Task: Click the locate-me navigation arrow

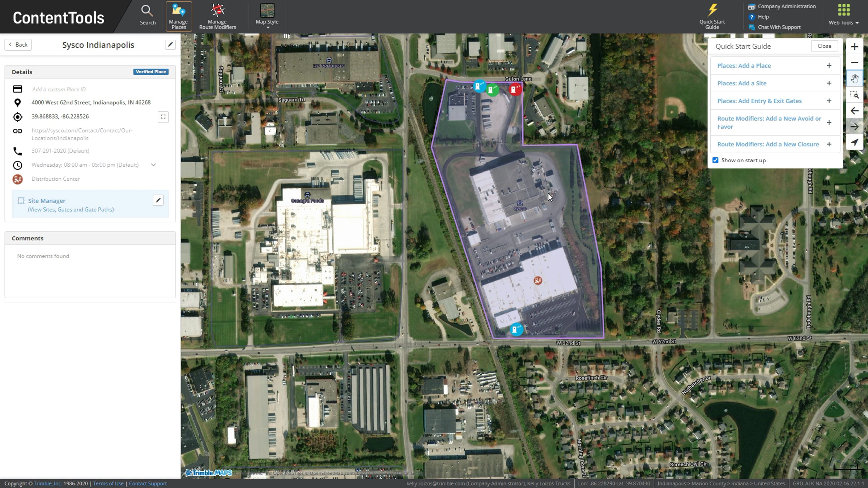Action: pyautogui.click(x=854, y=142)
